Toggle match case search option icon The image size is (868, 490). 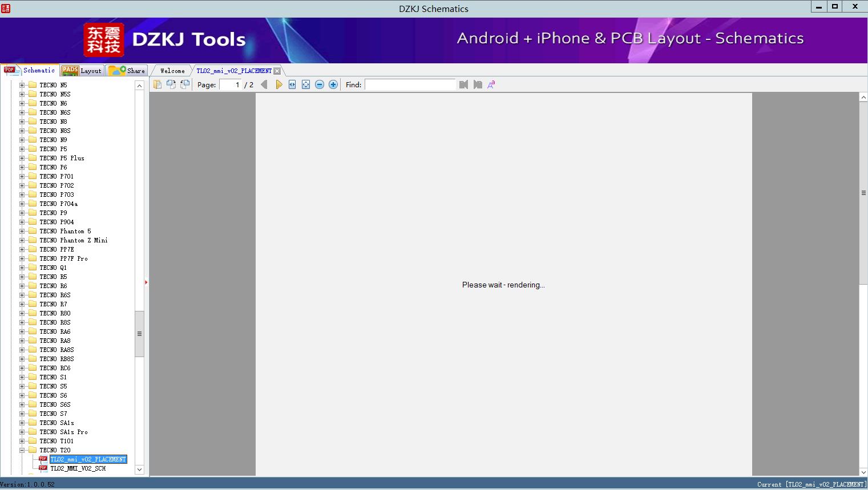[x=491, y=84]
